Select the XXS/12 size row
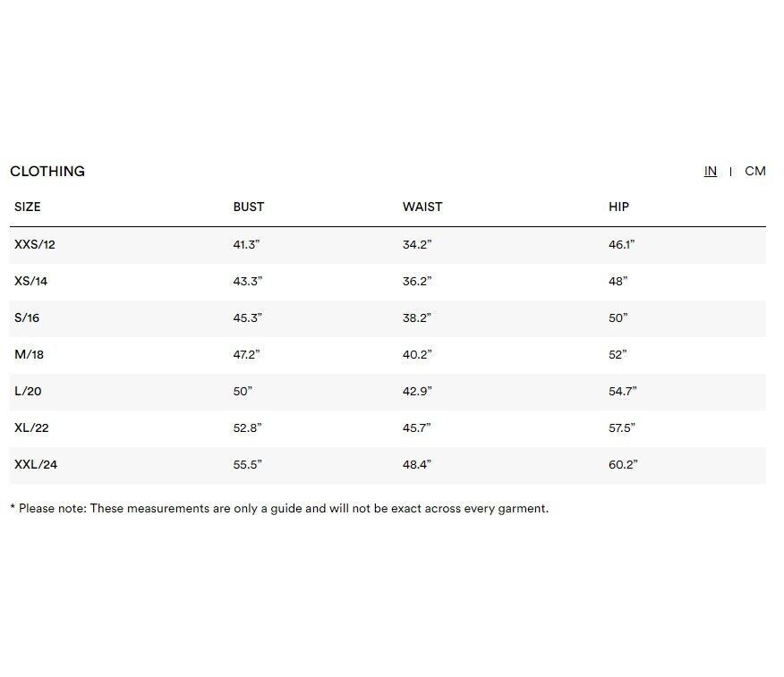784x677 pixels. [35, 244]
